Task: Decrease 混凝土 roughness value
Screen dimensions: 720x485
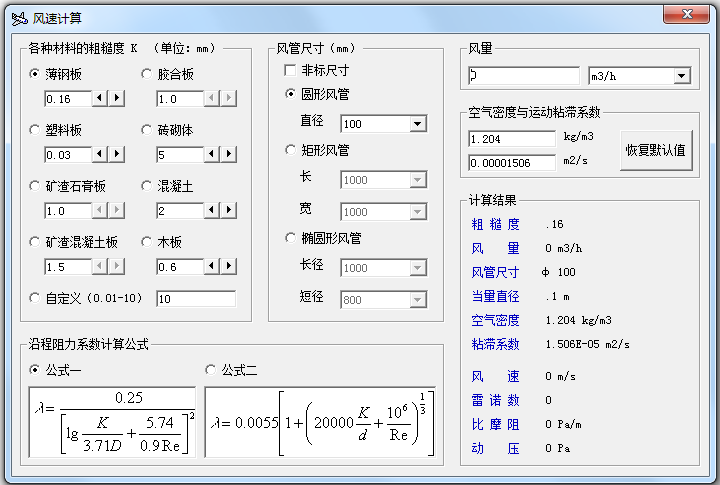Action: [x=212, y=210]
